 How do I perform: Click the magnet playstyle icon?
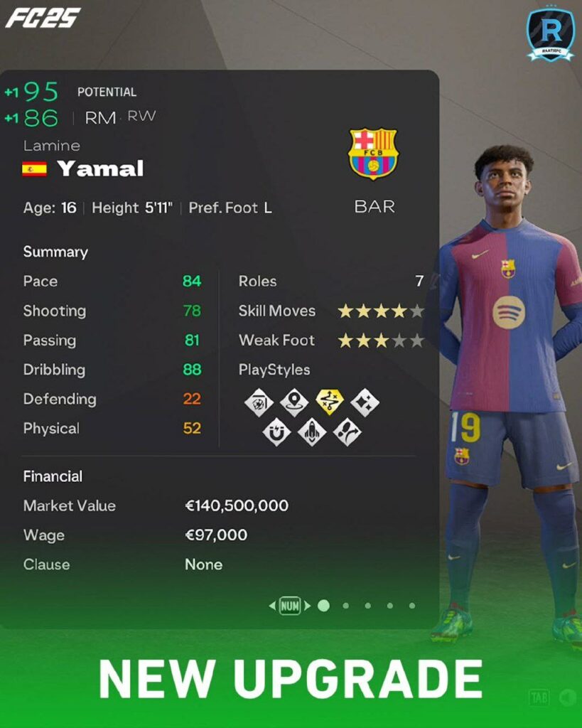click(276, 432)
